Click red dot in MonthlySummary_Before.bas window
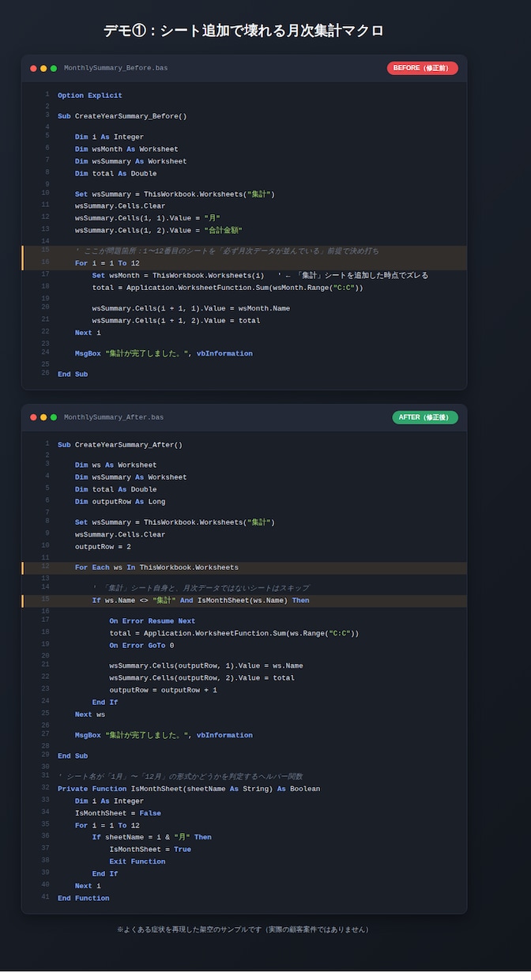The width and height of the screenshot is (531, 980). point(33,69)
